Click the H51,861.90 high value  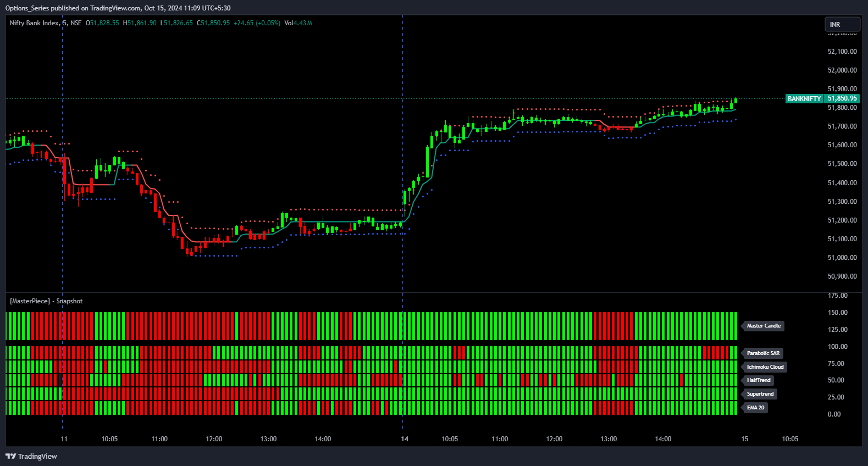pyautogui.click(x=140, y=23)
